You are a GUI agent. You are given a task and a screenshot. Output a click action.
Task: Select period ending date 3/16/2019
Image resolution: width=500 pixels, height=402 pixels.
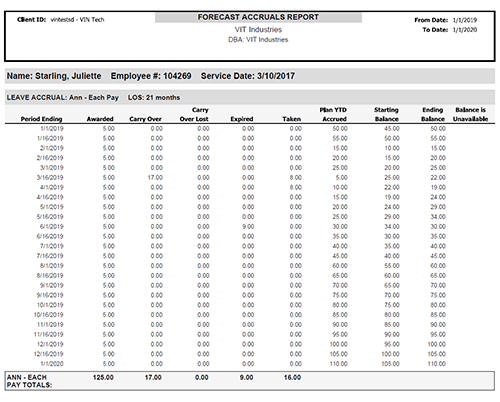(50, 177)
